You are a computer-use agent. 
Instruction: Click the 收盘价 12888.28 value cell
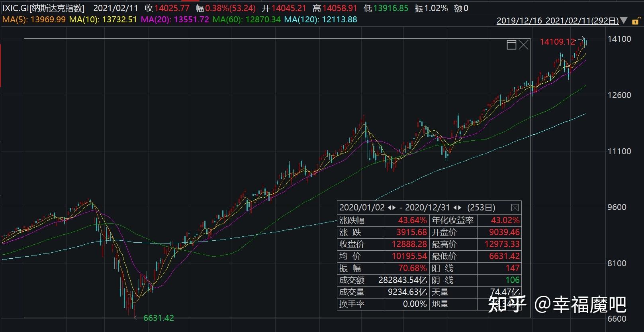(x=407, y=244)
